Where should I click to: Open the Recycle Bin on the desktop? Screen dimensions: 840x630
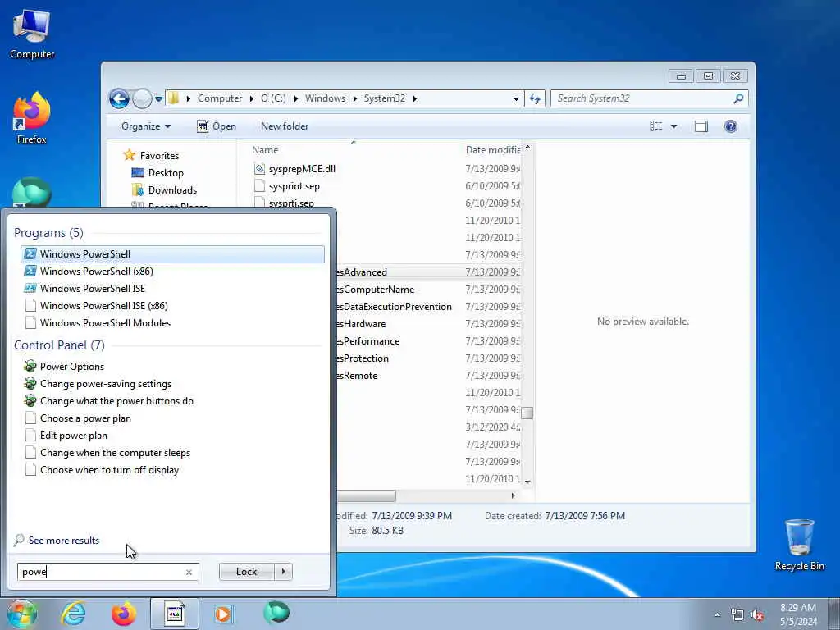[x=799, y=545]
